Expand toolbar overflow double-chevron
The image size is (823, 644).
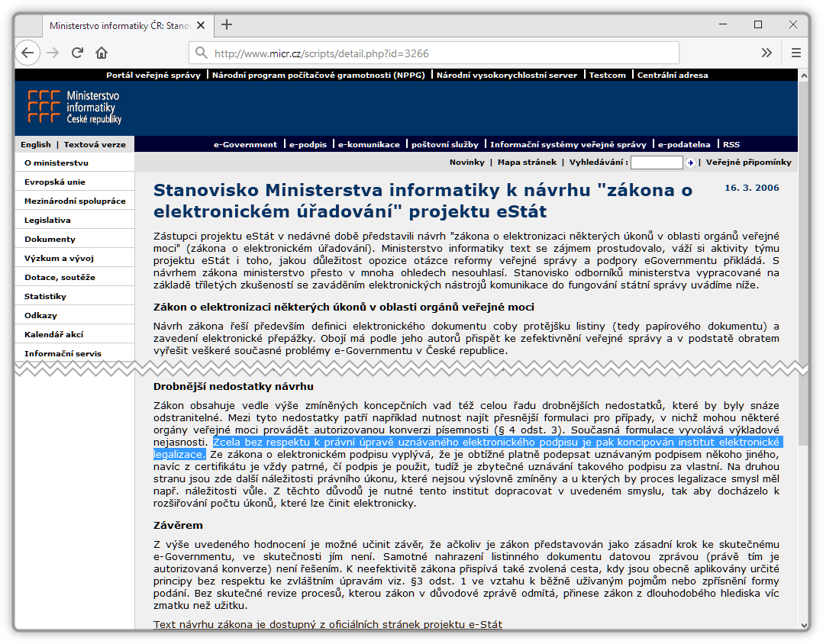(767, 53)
